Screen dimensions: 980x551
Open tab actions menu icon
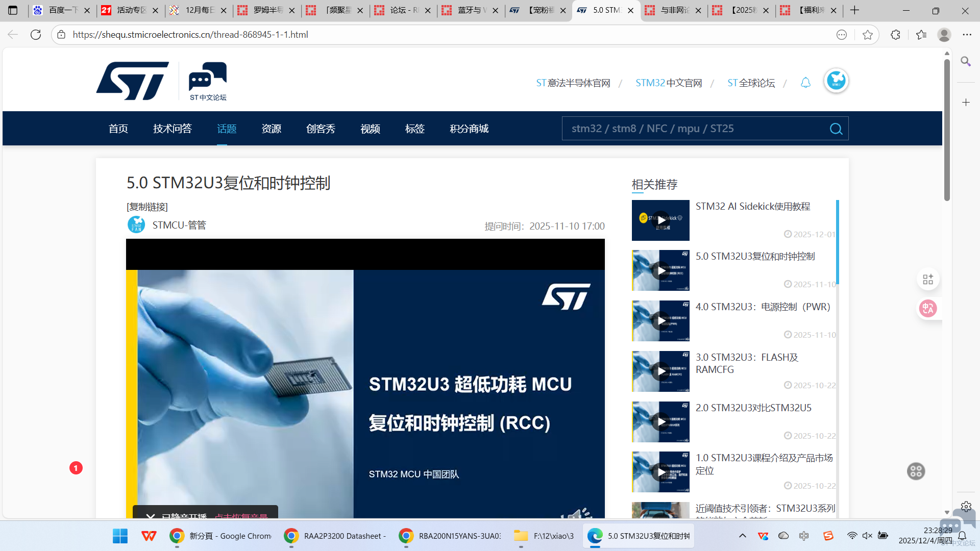click(x=13, y=10)
